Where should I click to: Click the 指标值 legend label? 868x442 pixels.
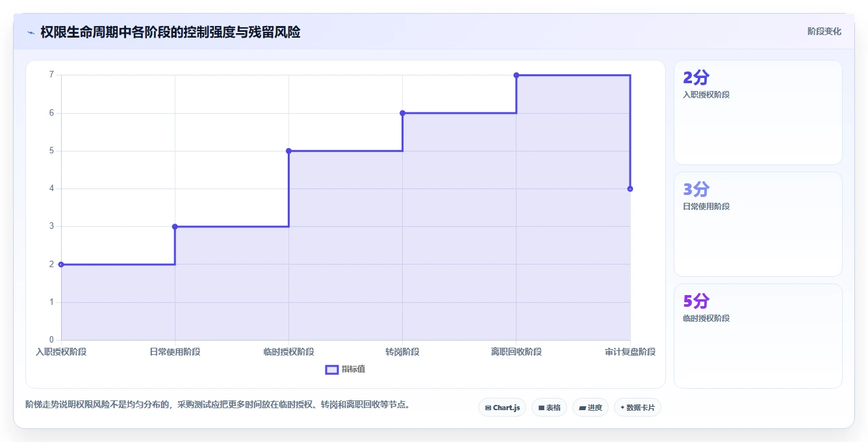point(353,369)
